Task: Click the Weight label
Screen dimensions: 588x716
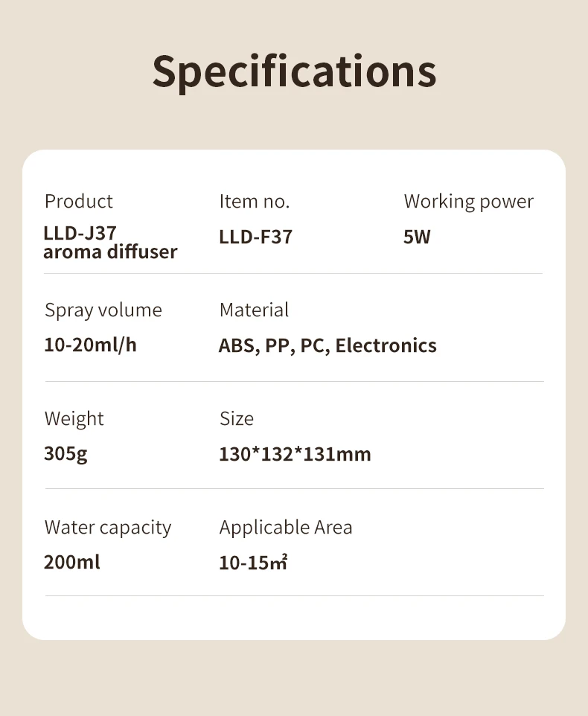Action: (x=74, y=418)
